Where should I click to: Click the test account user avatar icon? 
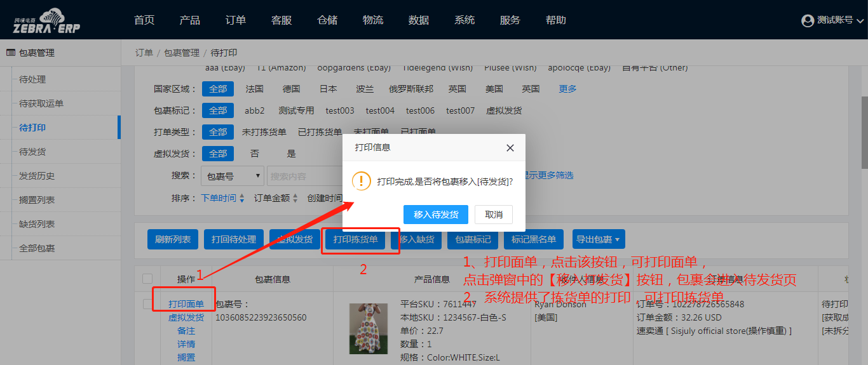coord(808,21)
